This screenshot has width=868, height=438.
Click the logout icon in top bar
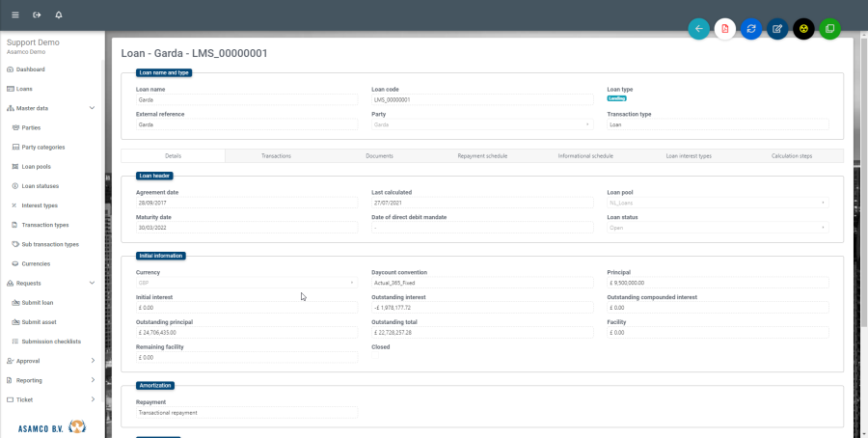pos(37,15)
